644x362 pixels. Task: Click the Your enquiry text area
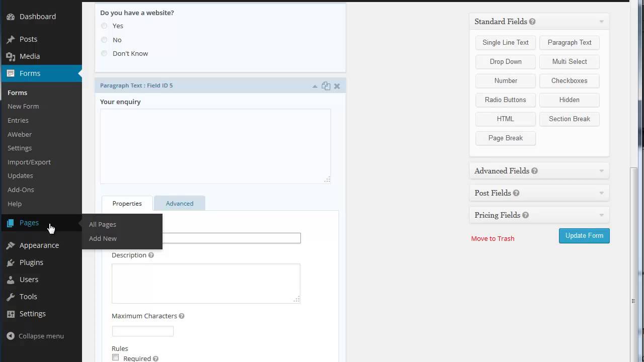coord(215,146)
